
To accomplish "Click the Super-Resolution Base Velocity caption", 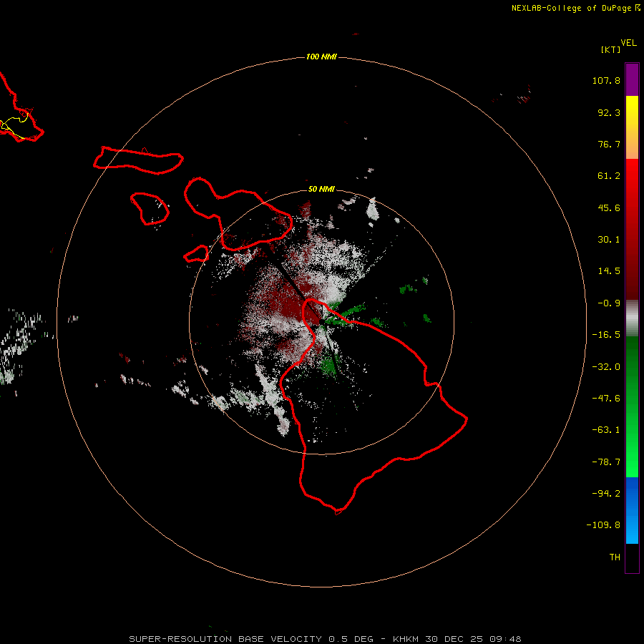I will (325, 639).
